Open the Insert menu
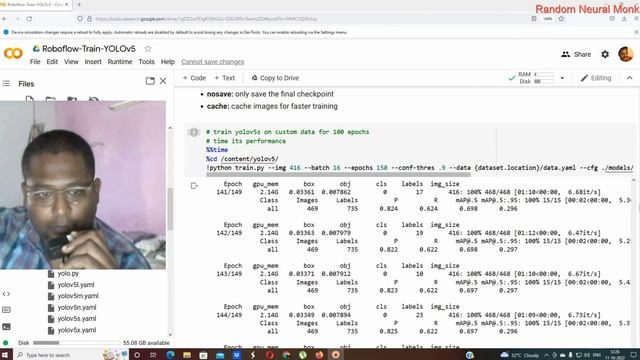640x360 pixels. [93, 62]
